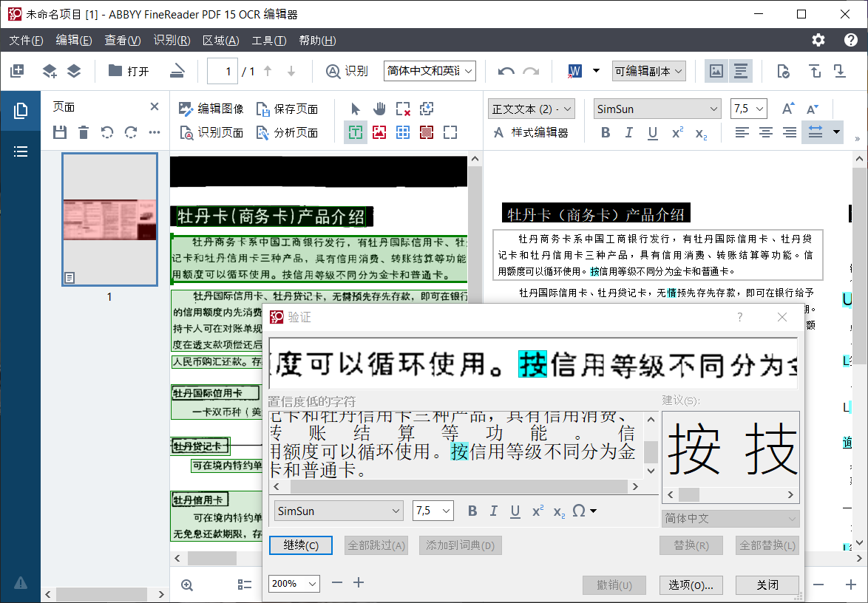Select the draw text area tool
The width and height of the screenshot is (868, 603).
click(356, 133)
